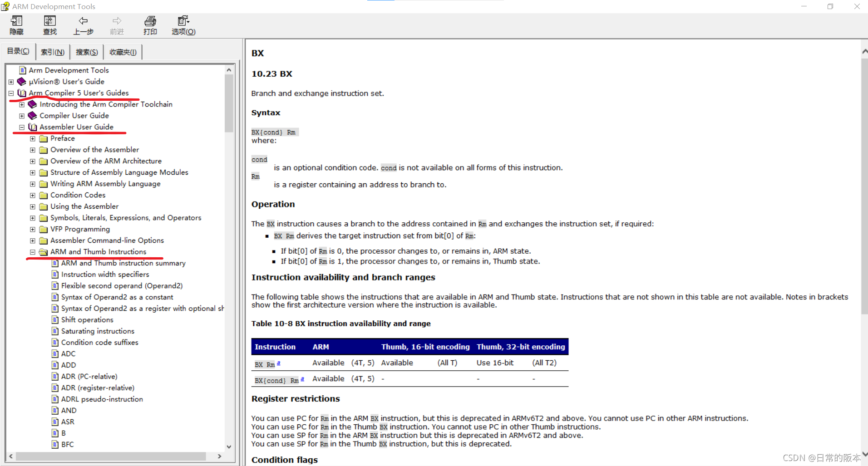Click the Compiler User Guide book icon
This screenshot has width=868, height=466.
click(x=33, y=116)
